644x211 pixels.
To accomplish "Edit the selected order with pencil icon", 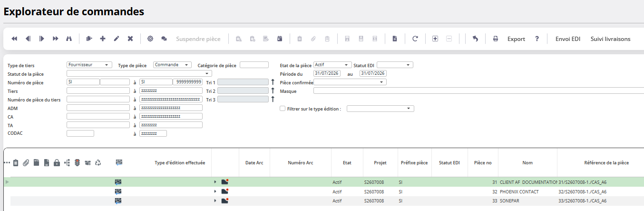I will [x=117, y=39].
